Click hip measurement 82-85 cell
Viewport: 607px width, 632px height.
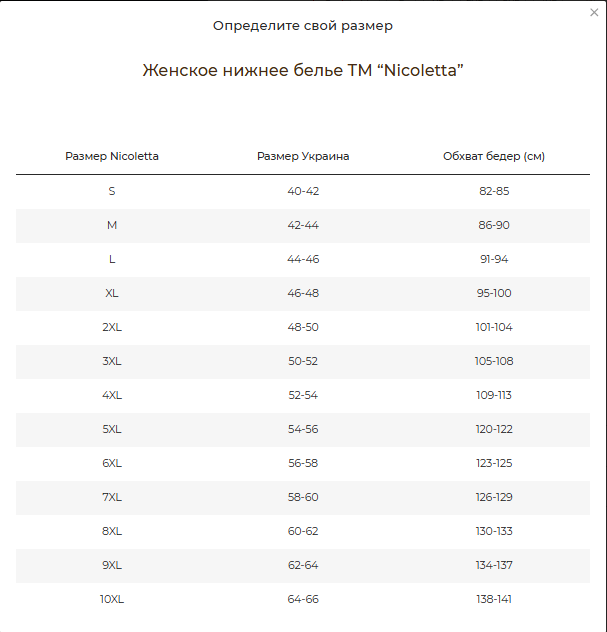pos(494,191)
